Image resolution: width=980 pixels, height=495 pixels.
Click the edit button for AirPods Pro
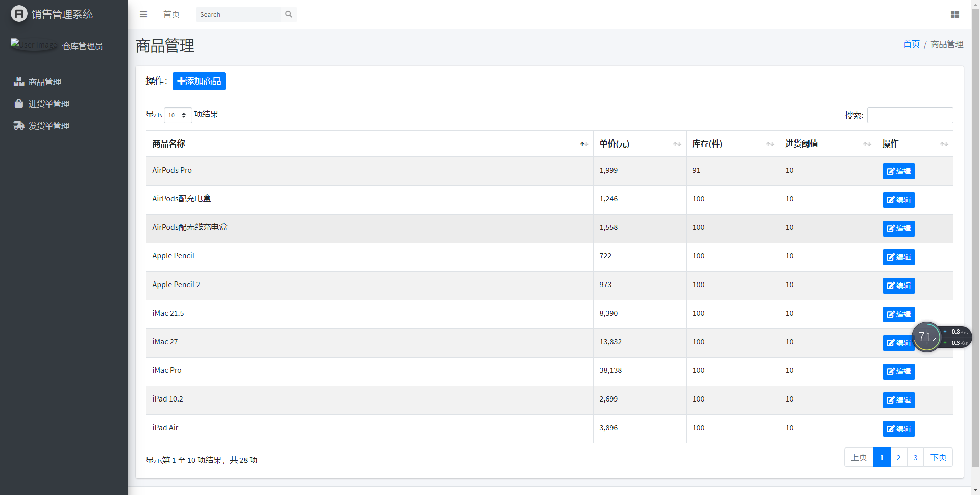(x=898, y=171)
